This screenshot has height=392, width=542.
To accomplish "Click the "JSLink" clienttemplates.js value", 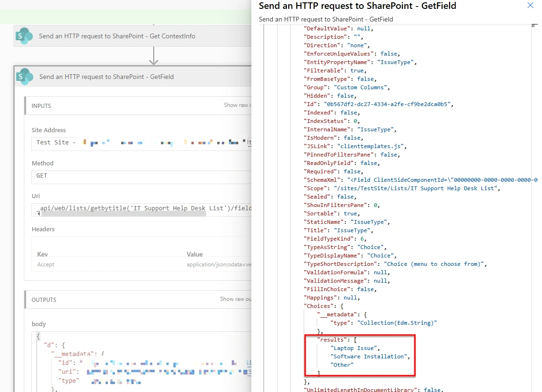I will 370,146.
